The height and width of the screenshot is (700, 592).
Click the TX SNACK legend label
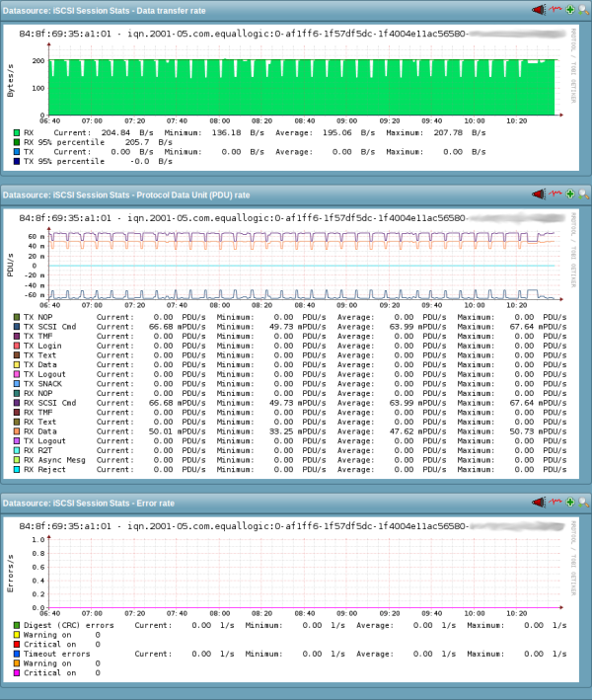pos(42,384)
